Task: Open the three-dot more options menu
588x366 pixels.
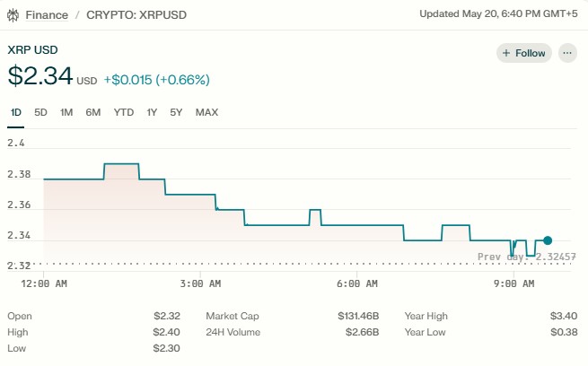Action: point(566,53)
